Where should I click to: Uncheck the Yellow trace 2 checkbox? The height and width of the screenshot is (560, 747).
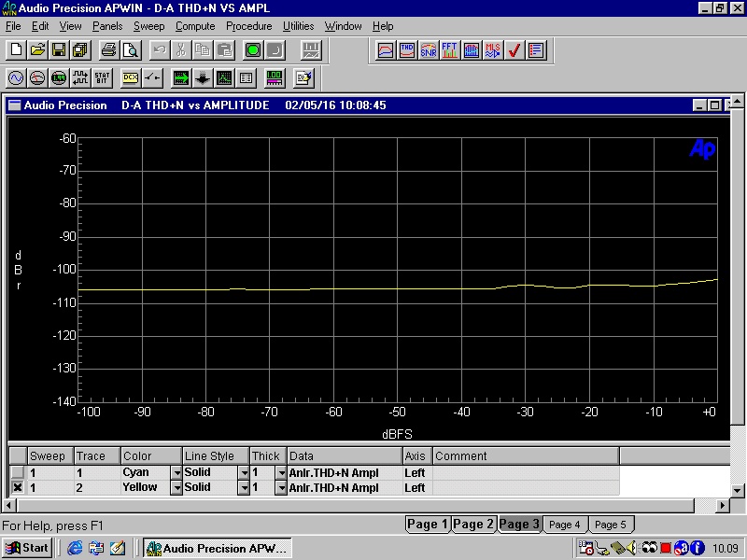tap(18, 487)
